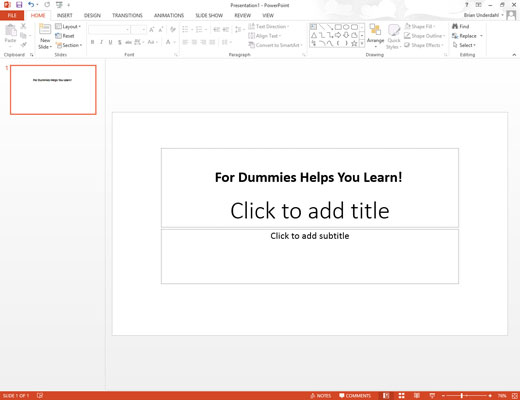The width and height of the screenshot is (520, 400).
Task: Toggle Align Left paragraph alignment
Action: click(x=185, y=42)
